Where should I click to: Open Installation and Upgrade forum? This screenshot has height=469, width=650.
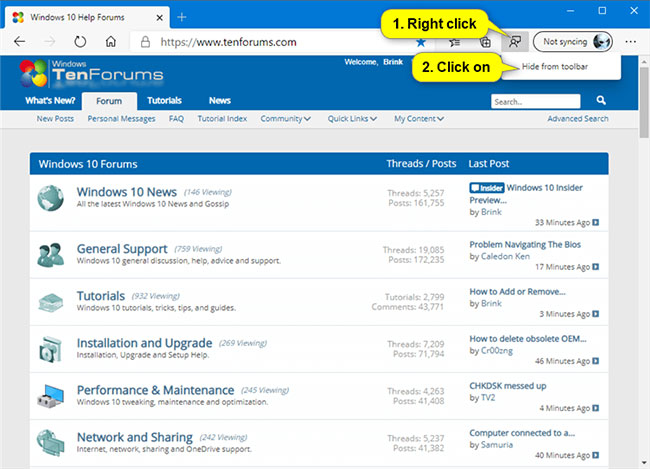coord(144,343)
